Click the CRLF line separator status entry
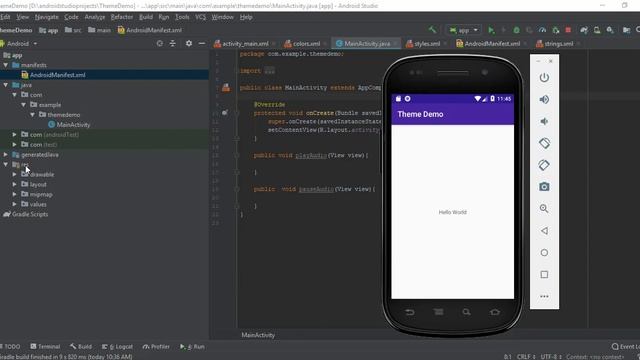640x360 pixels. pos(526,357)
